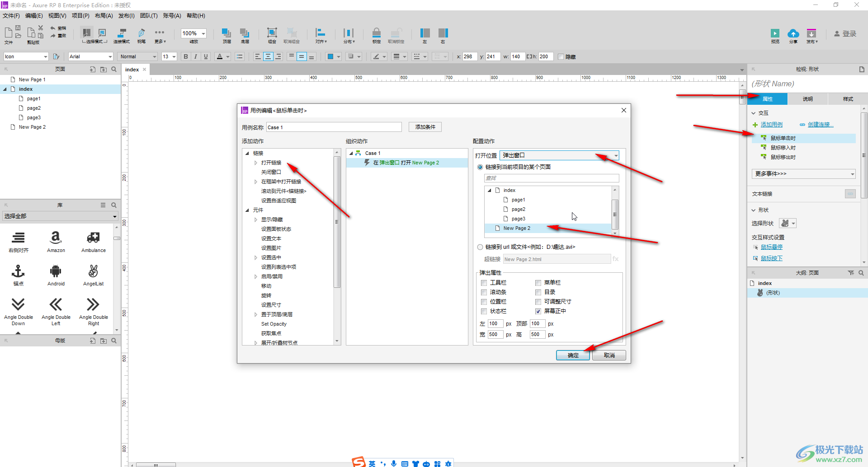
Task: Switch to the 样式 tab
Action: coord(848,99)
